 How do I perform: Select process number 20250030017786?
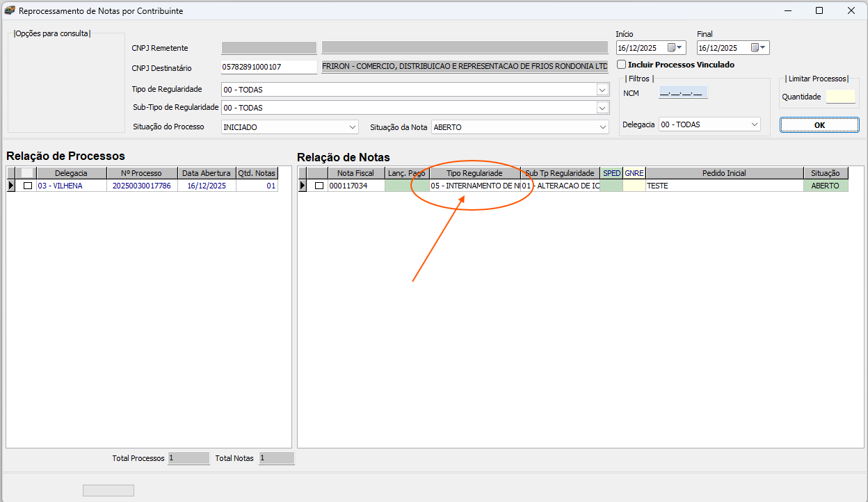pyautogui.click(x=142, y=186)
